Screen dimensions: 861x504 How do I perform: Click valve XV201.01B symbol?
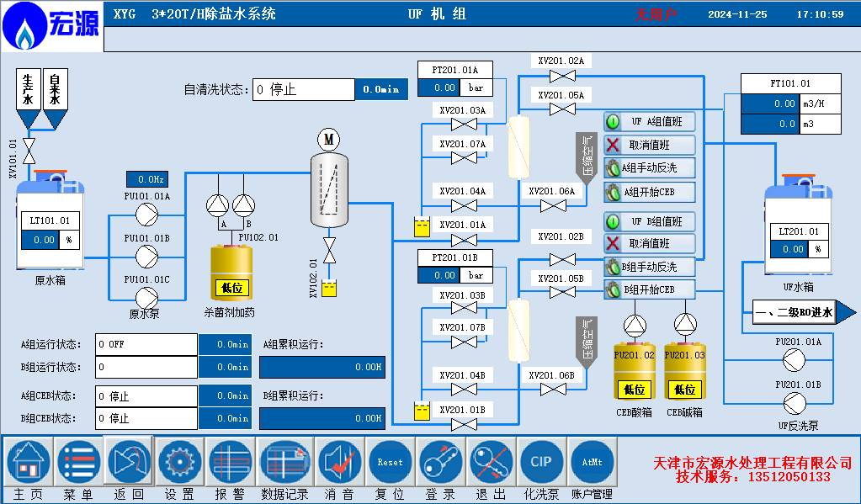coord(464,424)
